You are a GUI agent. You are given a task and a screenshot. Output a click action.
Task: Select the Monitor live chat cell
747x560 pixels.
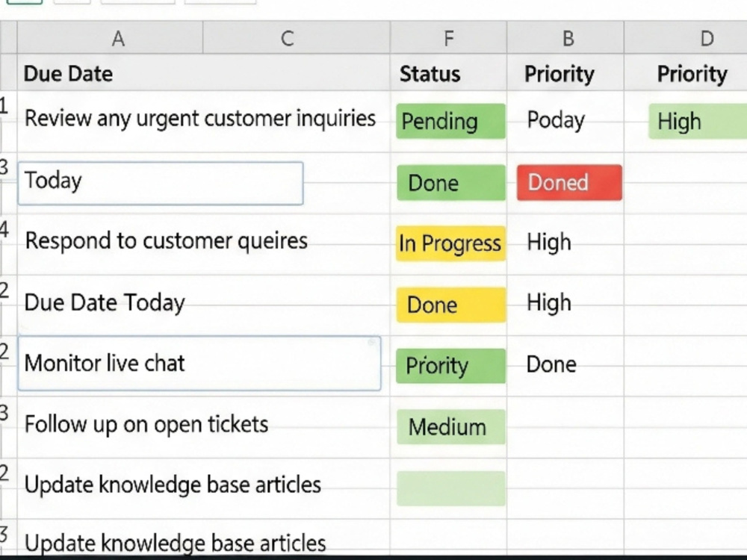coord(199,364)
